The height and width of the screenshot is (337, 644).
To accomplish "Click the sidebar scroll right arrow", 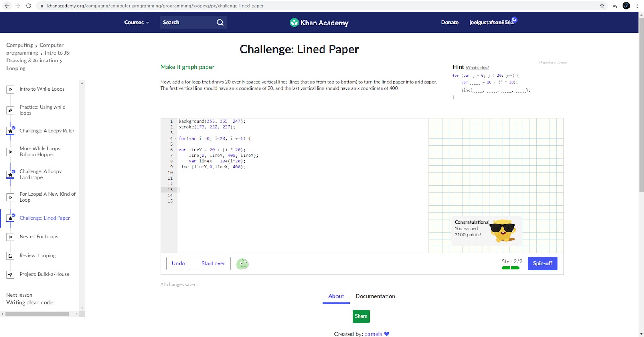I will (x=76, y=314).
